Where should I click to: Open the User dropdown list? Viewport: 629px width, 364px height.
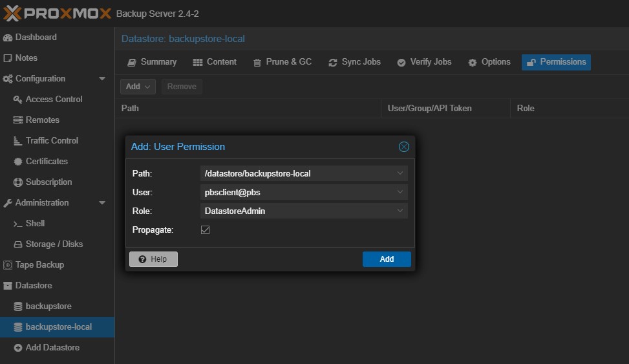click(x=401, y=192)
